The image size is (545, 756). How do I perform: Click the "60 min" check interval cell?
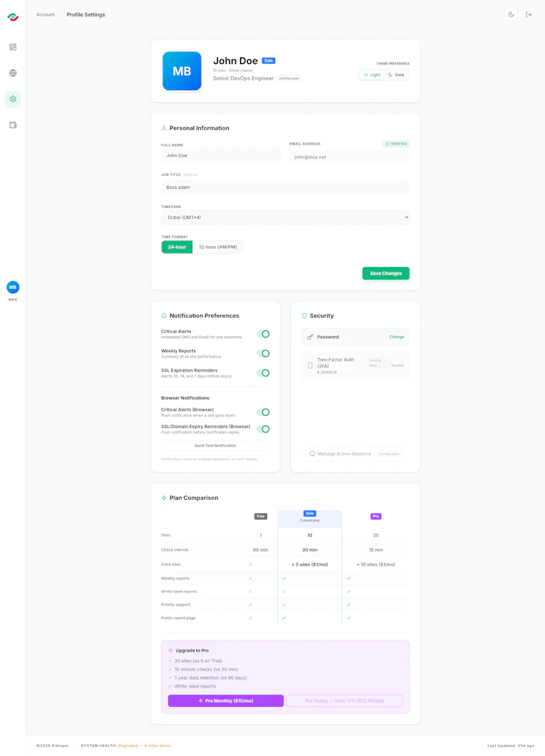click(261, 550)
